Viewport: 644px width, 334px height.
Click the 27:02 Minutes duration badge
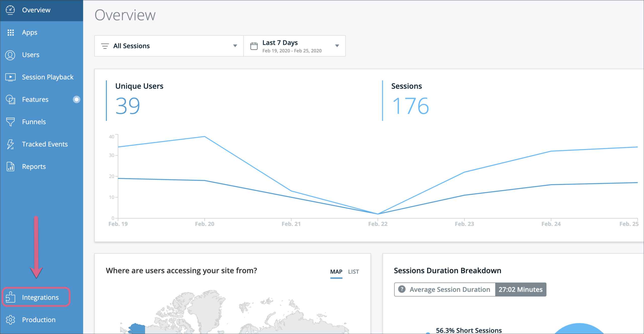pos(520,289)
